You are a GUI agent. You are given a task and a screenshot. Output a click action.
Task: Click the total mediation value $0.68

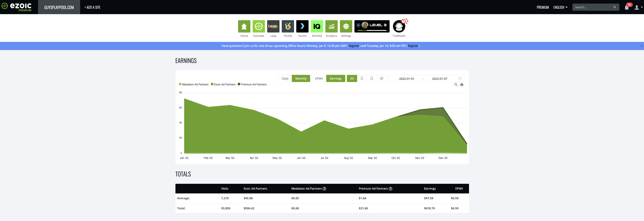click(295, 208)
